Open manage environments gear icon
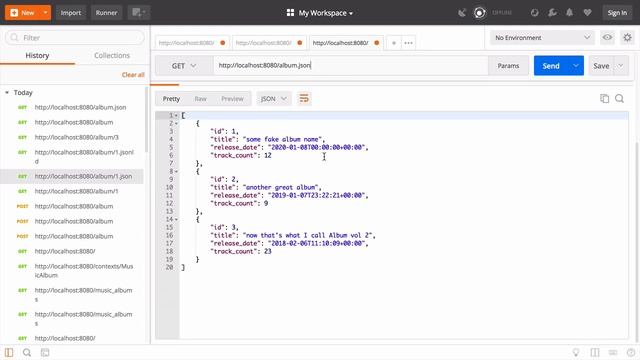This screenshot has width=640, height=360. [627, 38]
